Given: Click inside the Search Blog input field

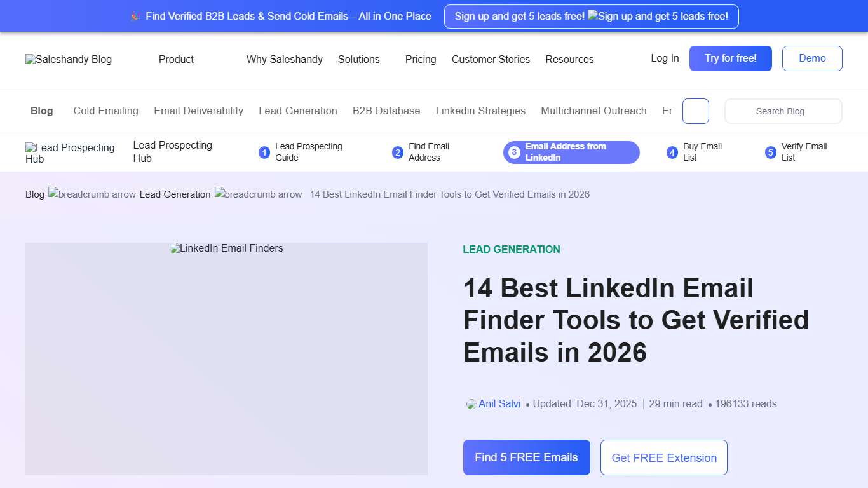Looking at the screenshot, I should 783,111.
